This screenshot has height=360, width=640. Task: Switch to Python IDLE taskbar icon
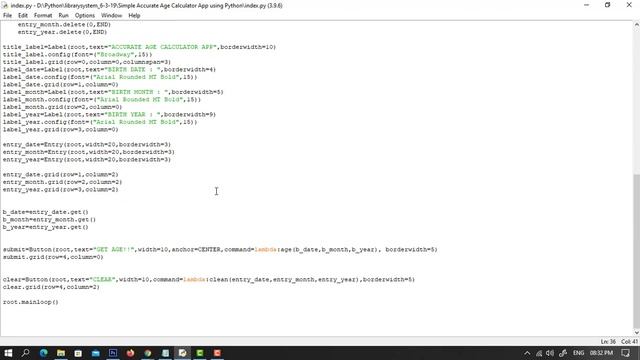(x=182, y=353)
